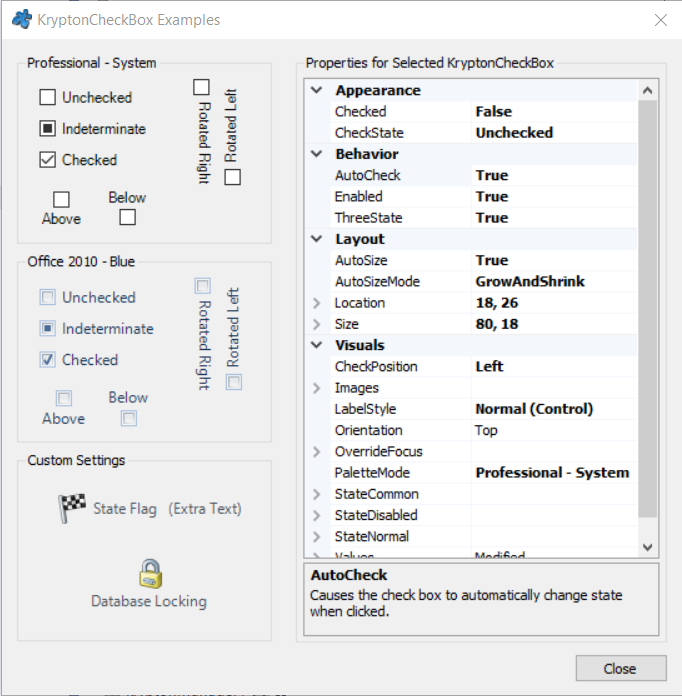Expand the StateDisabled property
Screen dimensions: 682x696
tap(317, 515)
